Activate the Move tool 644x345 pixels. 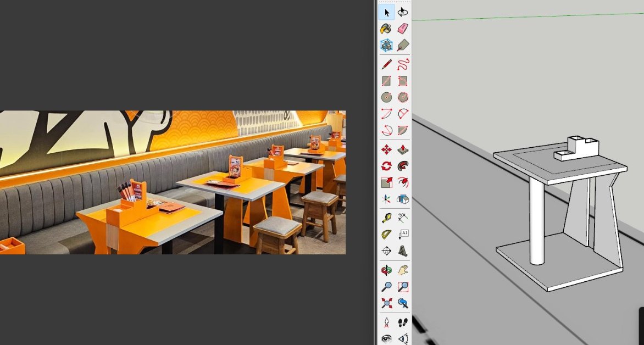tap(386, 149)
